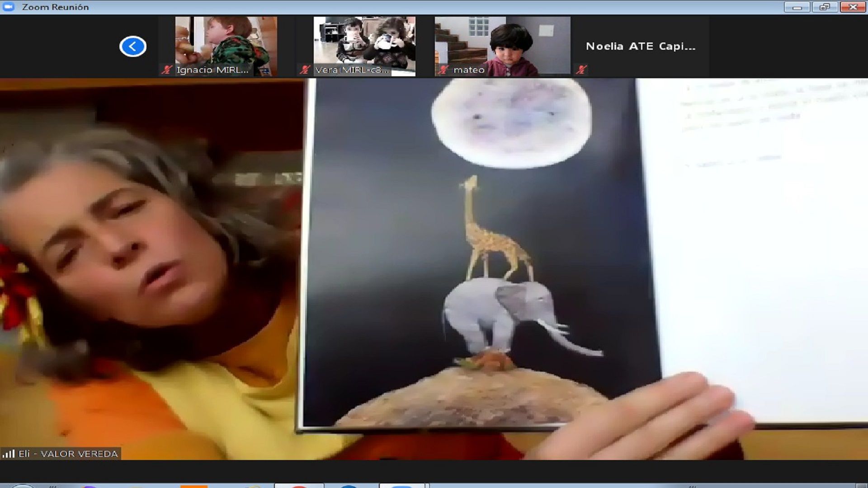This screenshot has width=868, height=488.
Task: Restore down the Zoom window
Action: (825, 7)
